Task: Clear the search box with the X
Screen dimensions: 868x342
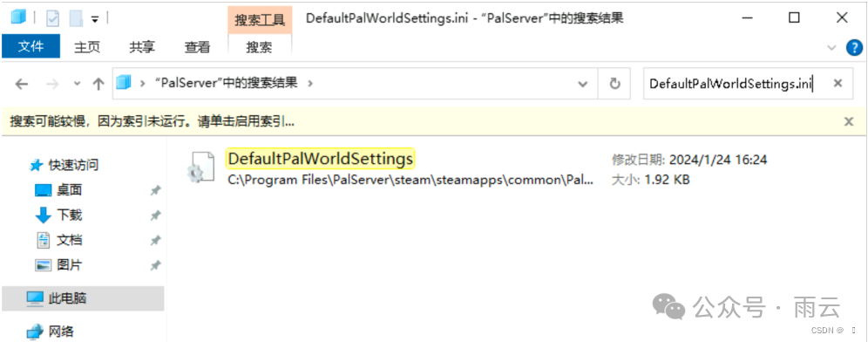Action: click(x=837, y=83)
